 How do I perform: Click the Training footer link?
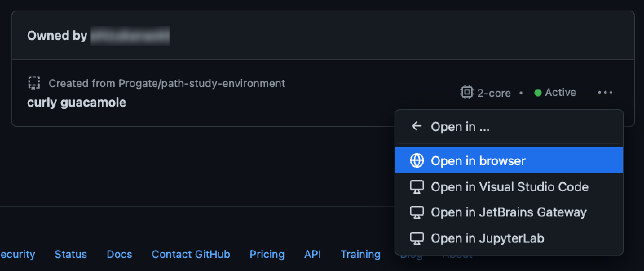tap(360, 254)
